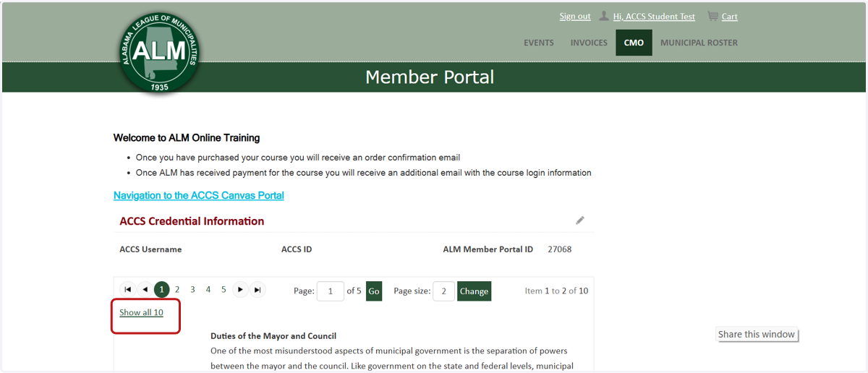Click Show all 10 link
Screen dimensions: 868x373
(x=141, y=312)
